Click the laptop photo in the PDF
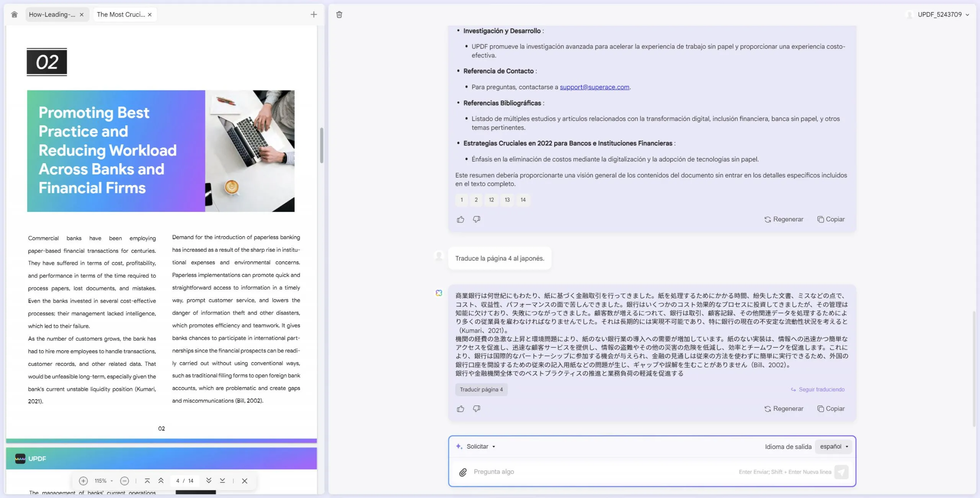The width and height of the screenshot is (980, 498). coord(250,151)
